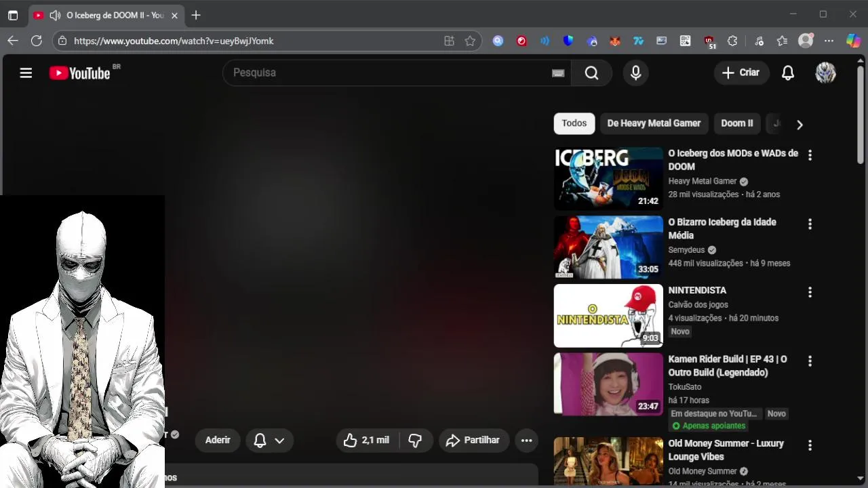Click the address bar URL
Viewport: 868px width, 488px height.
click(174, 41)
